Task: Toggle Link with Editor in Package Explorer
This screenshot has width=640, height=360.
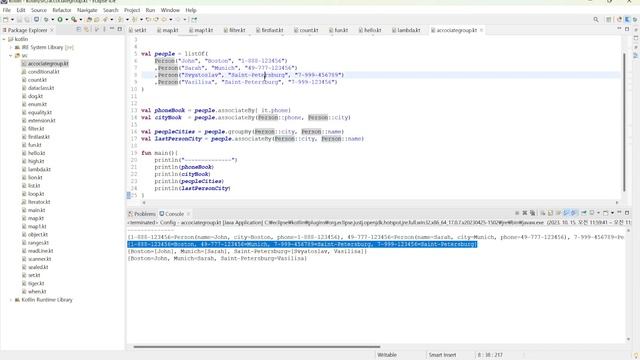Action: tap(86, 29)
